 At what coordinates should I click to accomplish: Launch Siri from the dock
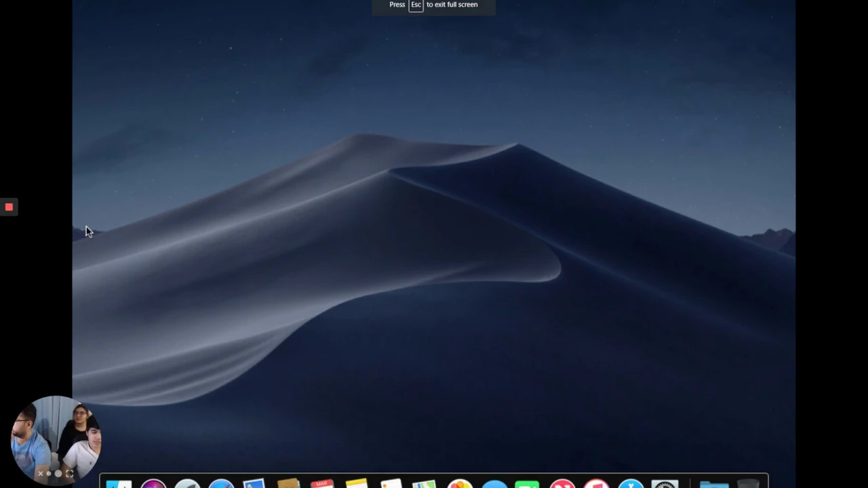pyautogui.click(x=153, y=484)
